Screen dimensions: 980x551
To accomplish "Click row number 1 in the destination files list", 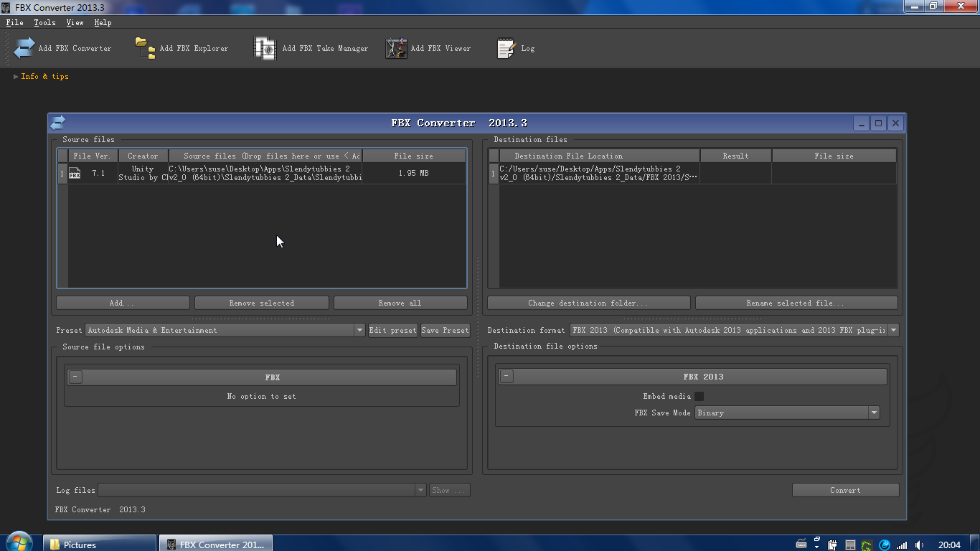I will (494, 173).
